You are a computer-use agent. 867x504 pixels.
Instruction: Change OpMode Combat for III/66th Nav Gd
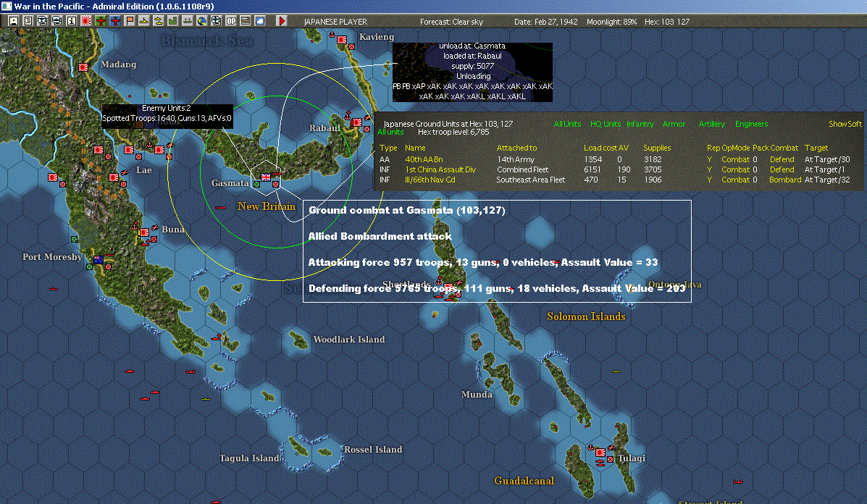735,180
